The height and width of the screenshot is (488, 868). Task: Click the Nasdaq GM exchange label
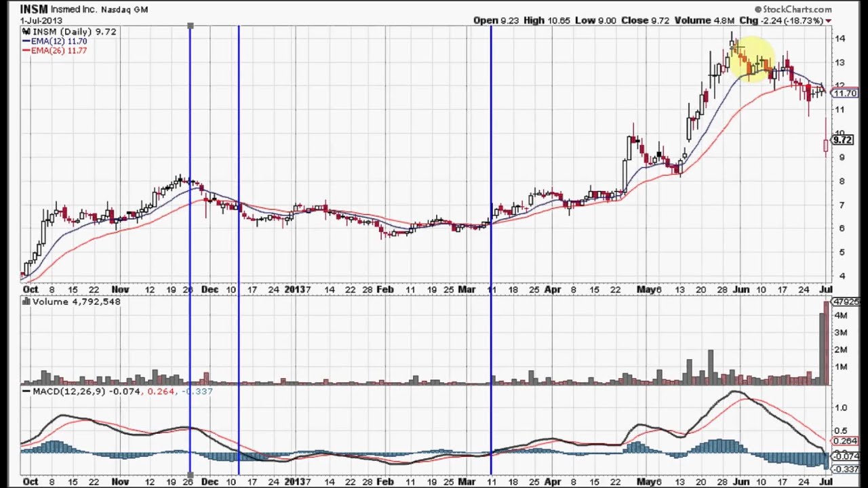coord(125,9)
